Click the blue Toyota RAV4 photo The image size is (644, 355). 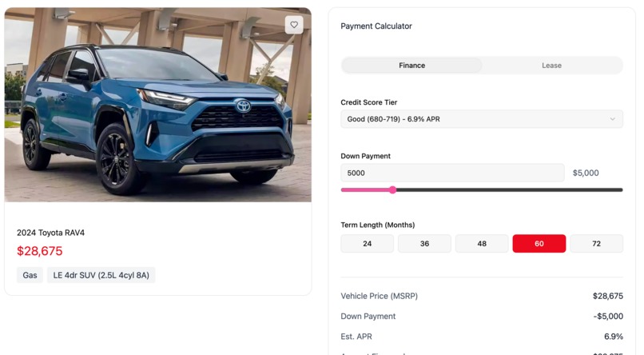157,105
